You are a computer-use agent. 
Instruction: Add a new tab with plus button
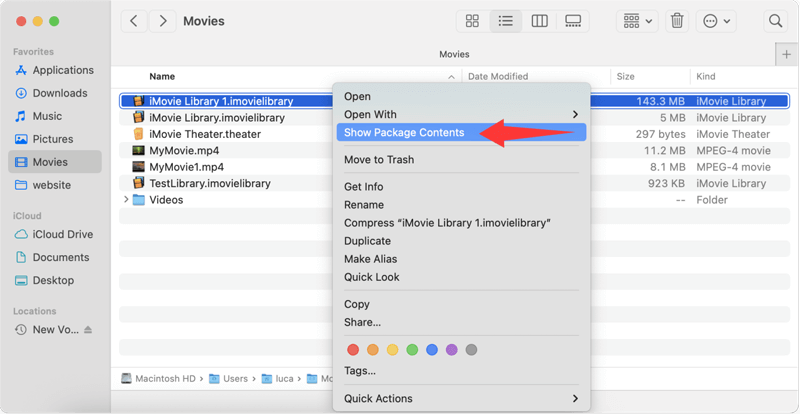click(x=786, y=55)
